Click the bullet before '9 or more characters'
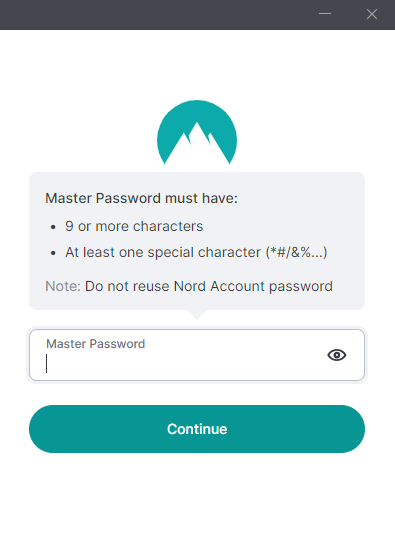The width and height of the screenshot is (395, 545). (53, 227)
